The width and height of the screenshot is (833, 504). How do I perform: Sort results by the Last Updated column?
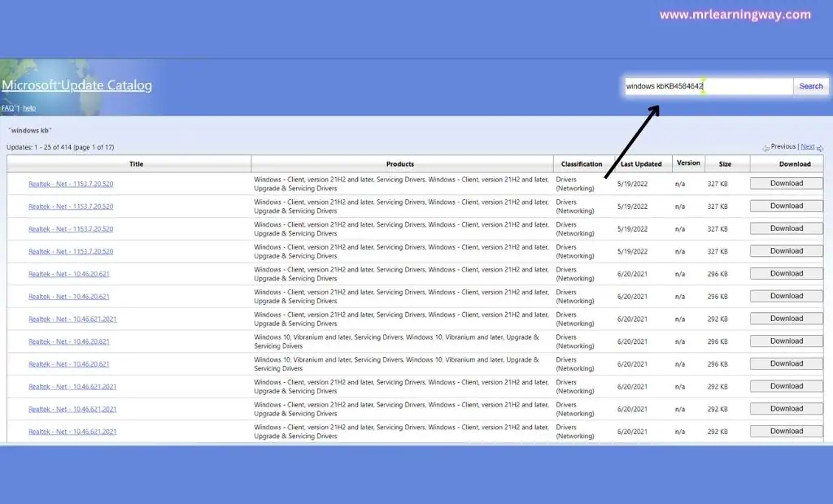(x=641, y=163)
